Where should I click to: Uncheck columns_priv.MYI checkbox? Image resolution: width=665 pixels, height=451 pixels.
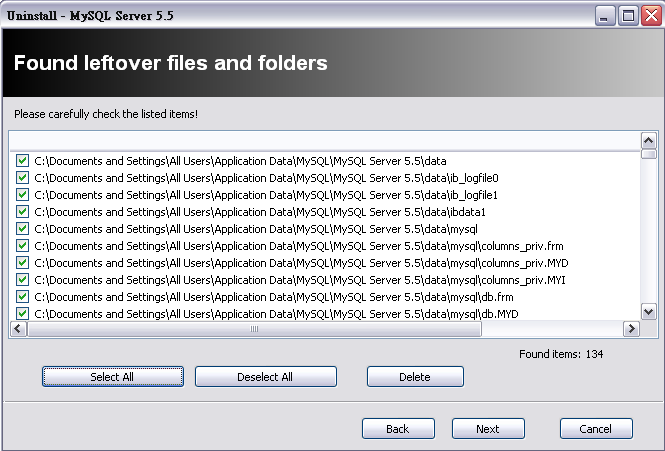tap(22, 280)
